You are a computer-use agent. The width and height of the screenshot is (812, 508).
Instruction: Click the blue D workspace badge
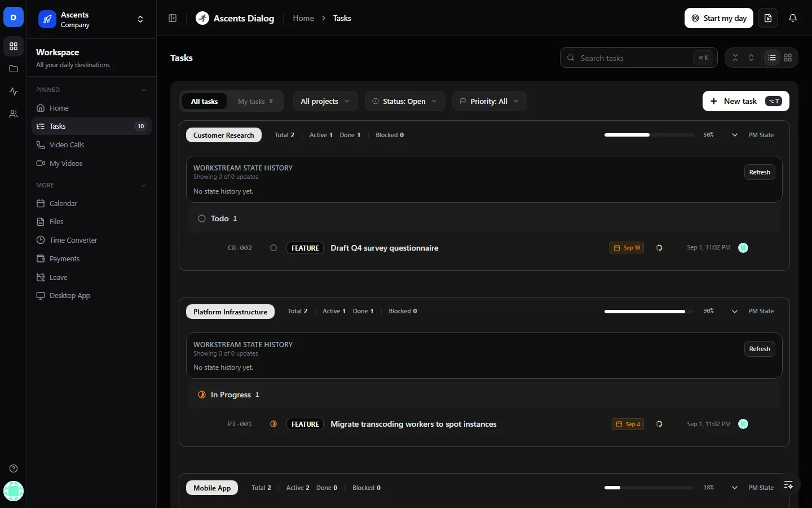[14, 17]
